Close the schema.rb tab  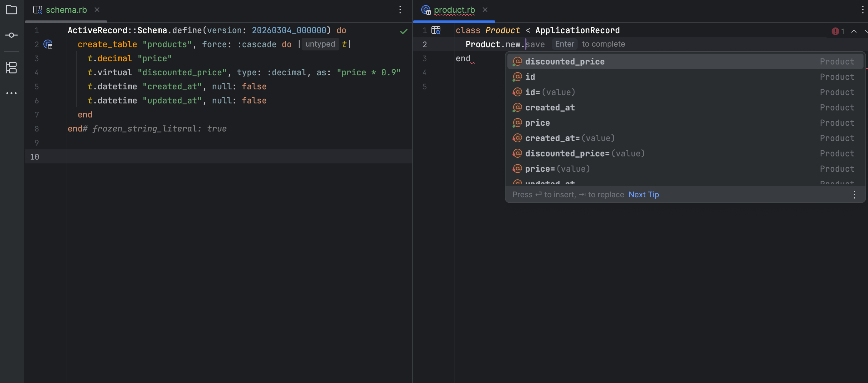click(97, 10)
